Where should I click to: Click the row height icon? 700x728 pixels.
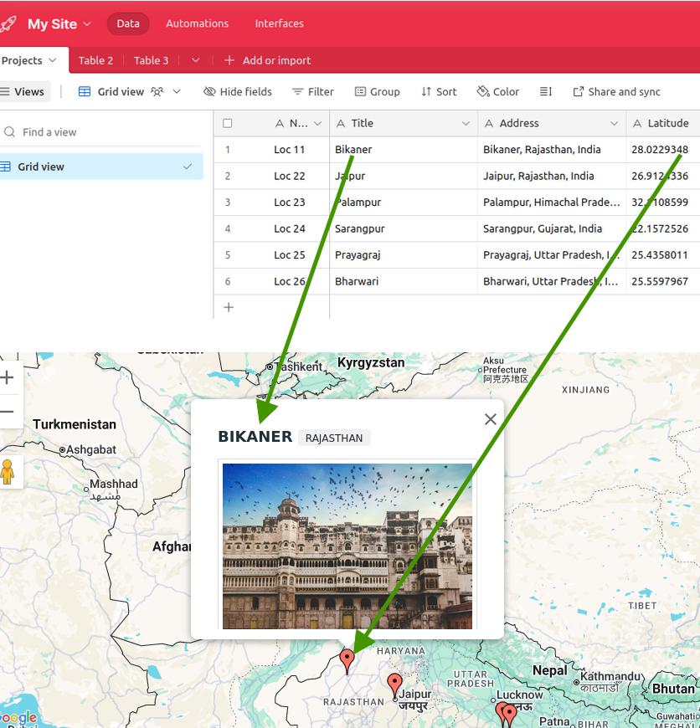[x=545, y=92]
